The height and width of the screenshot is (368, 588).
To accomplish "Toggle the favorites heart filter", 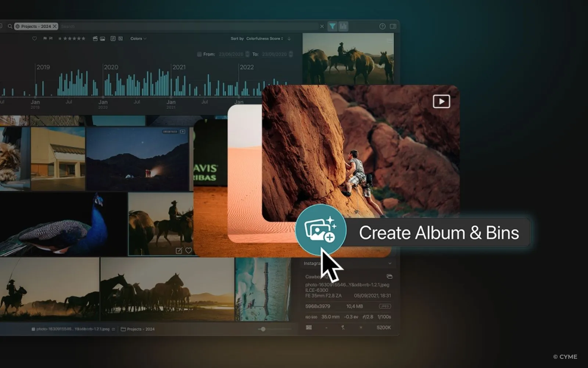I will coord(35,38).
